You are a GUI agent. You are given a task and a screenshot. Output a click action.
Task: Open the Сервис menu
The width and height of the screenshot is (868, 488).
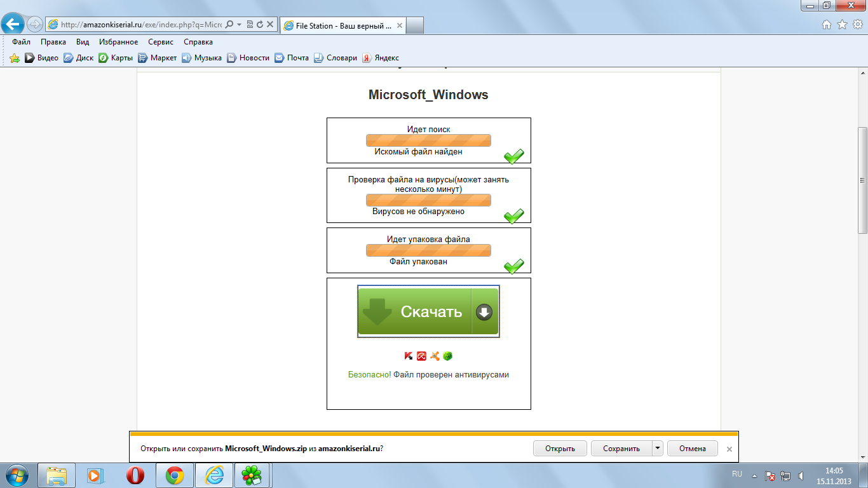point(161,42)
